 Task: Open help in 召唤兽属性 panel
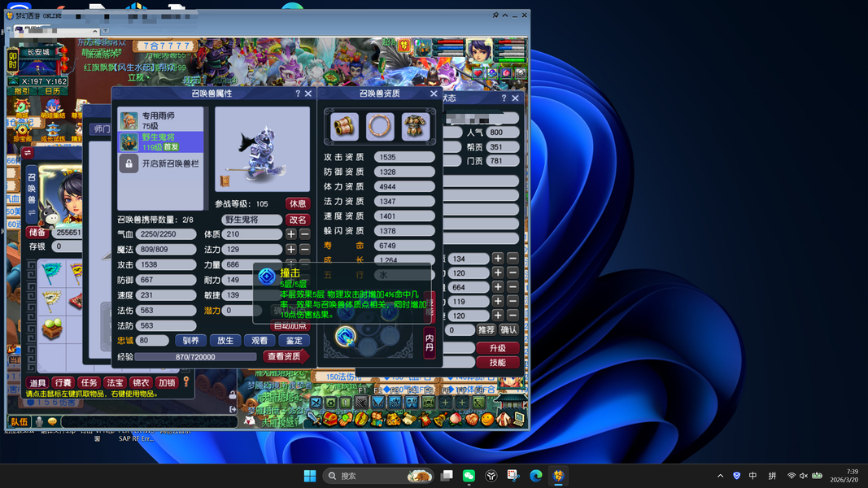point(298,94)
